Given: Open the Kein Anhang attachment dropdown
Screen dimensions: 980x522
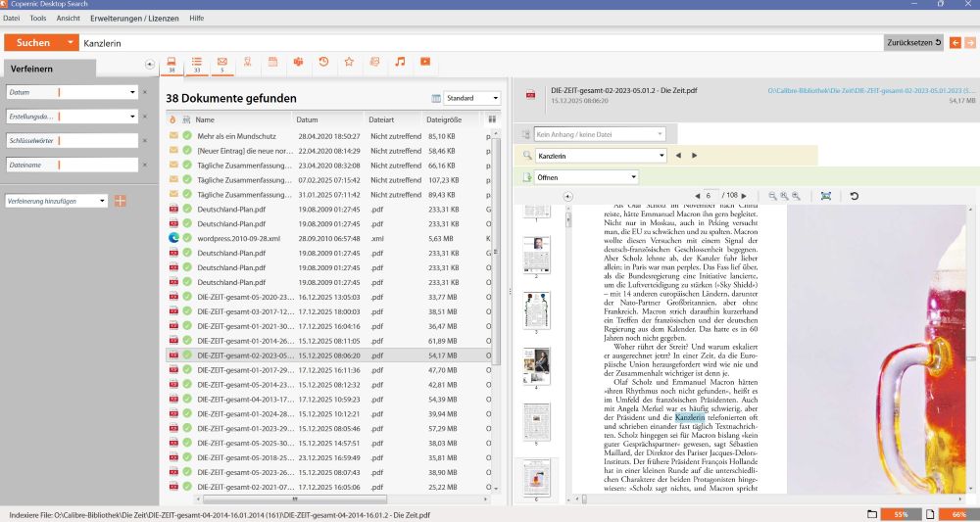Looking at the screenshot, I should 660,134.
